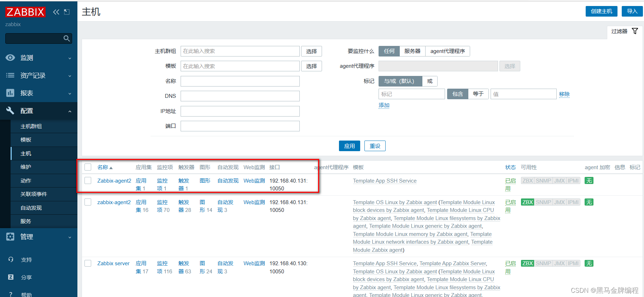Click the 分享 Z icon
The image size is (644, 297).
tap(11, 277)
